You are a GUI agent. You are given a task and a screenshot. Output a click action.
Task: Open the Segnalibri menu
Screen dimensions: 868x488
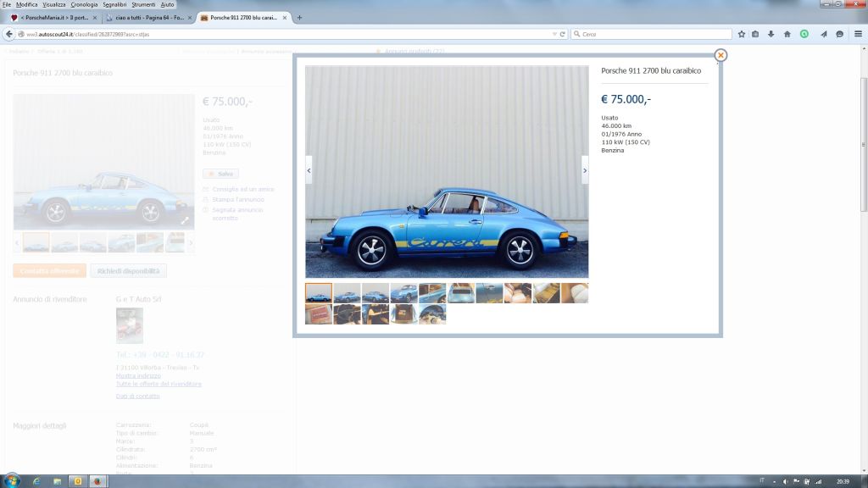click(114, 4)
